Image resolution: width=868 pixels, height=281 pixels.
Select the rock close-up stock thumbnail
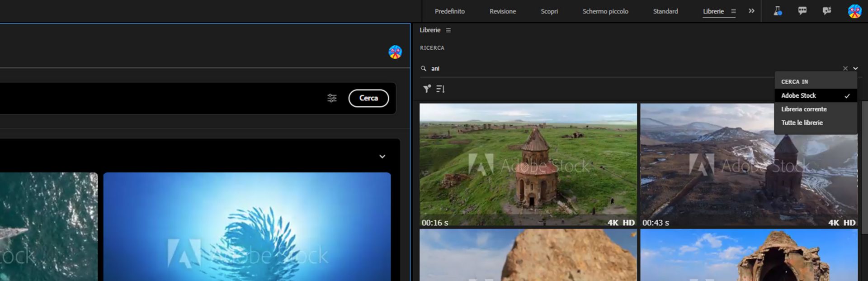(528, 255)
